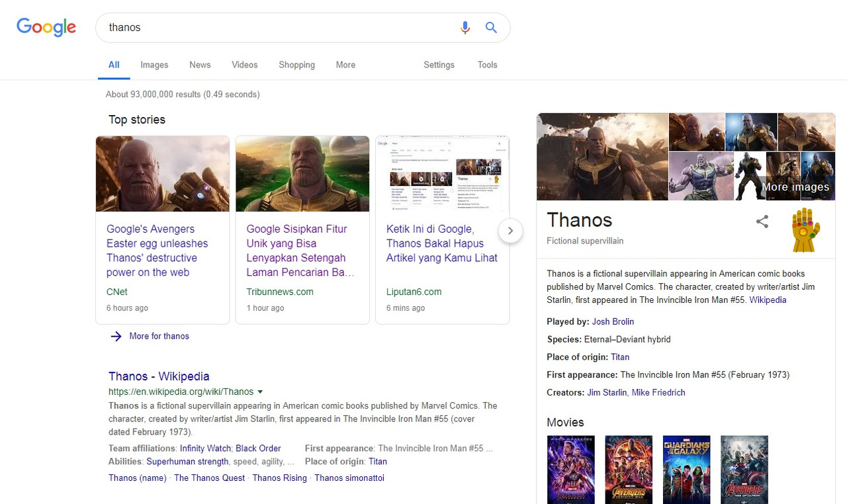Open the search Tools options
This screenshot has width=847, height=504.
click(487, 65)
